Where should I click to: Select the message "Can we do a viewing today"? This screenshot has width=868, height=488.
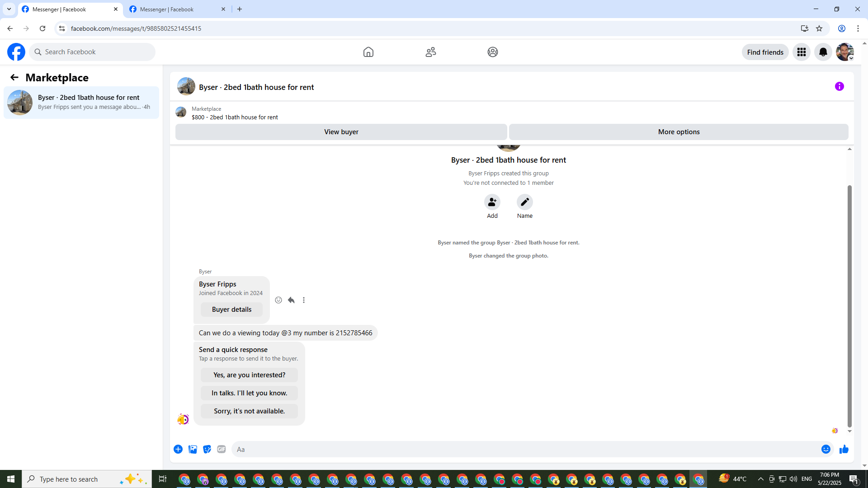[x=286, y=333]
